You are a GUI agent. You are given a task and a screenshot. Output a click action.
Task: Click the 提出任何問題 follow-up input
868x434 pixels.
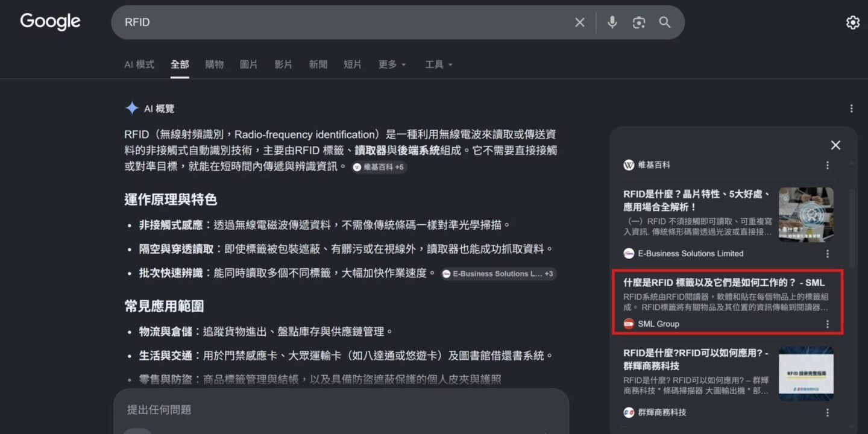[x=341, y=410]
